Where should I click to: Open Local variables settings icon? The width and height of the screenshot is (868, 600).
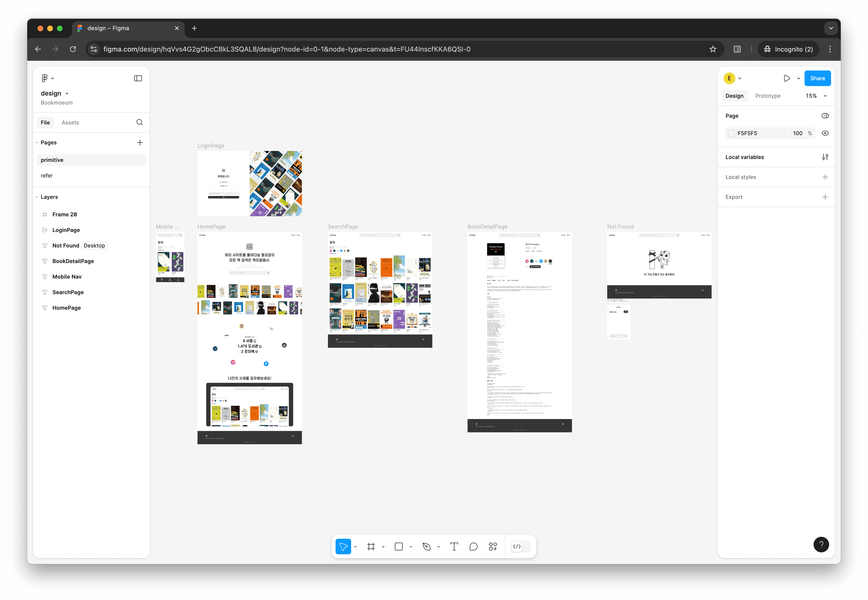coord(825,157)
